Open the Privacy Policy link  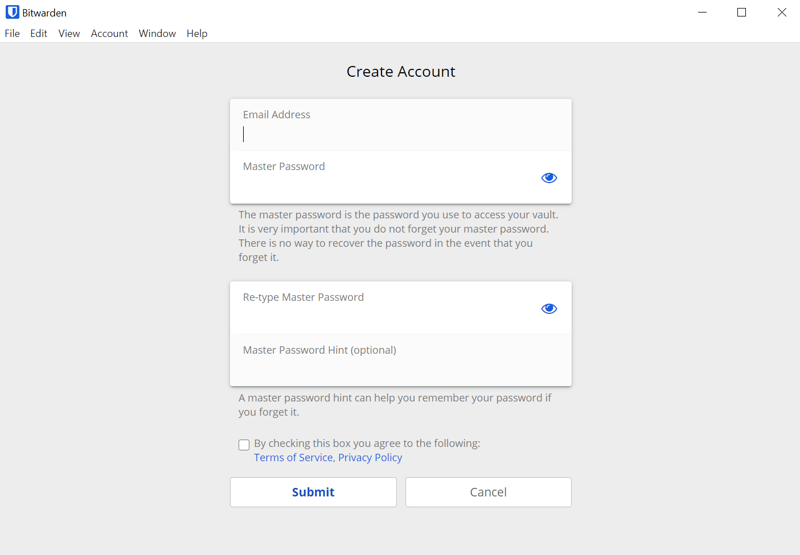[x=370, y=458]
